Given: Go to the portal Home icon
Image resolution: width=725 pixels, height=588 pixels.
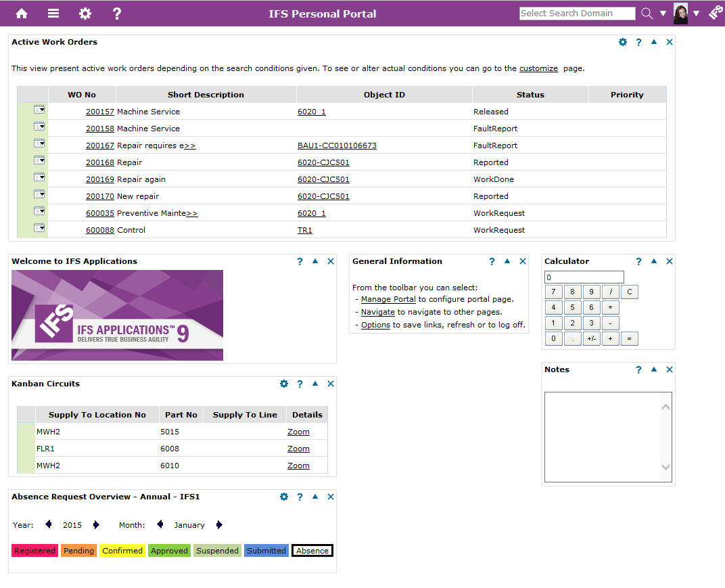Looking at the screenshot, I should tap(22, 14).
